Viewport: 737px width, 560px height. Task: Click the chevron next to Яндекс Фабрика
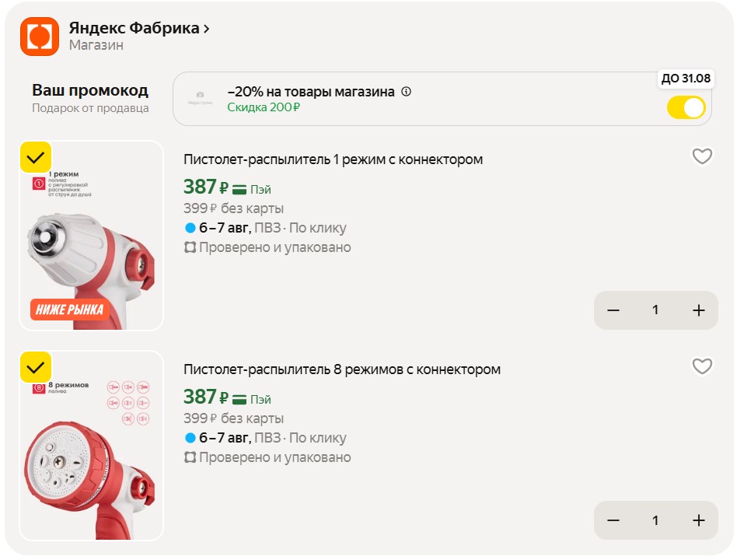[206, 29]
